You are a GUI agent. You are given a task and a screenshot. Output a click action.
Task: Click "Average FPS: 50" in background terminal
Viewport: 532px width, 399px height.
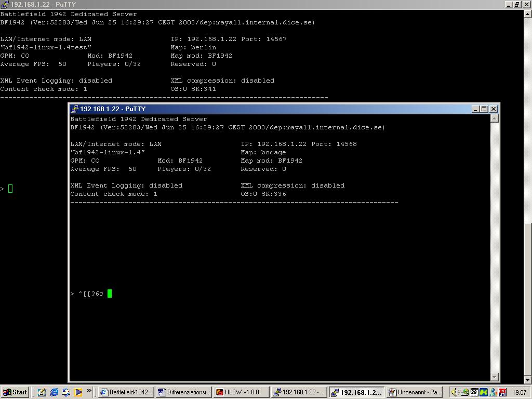tap(33, 64)
